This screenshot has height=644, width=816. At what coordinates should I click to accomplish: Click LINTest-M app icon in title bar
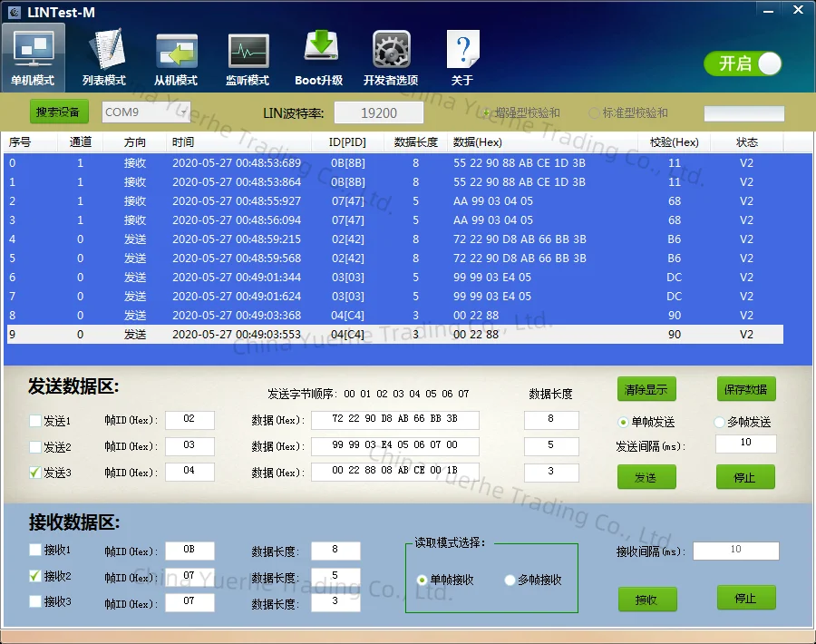(x=14, y=12)
